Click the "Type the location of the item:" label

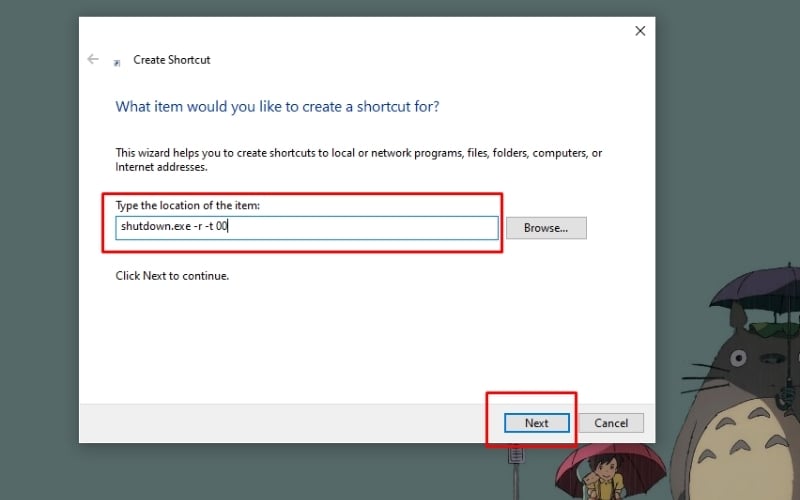[187, 205]
